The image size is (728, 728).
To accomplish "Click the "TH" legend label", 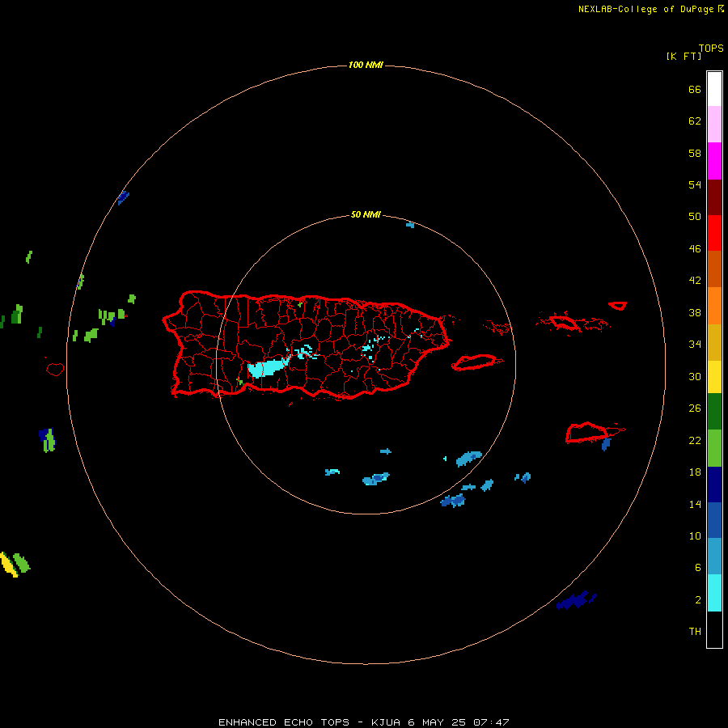I will tap(695, 632).
